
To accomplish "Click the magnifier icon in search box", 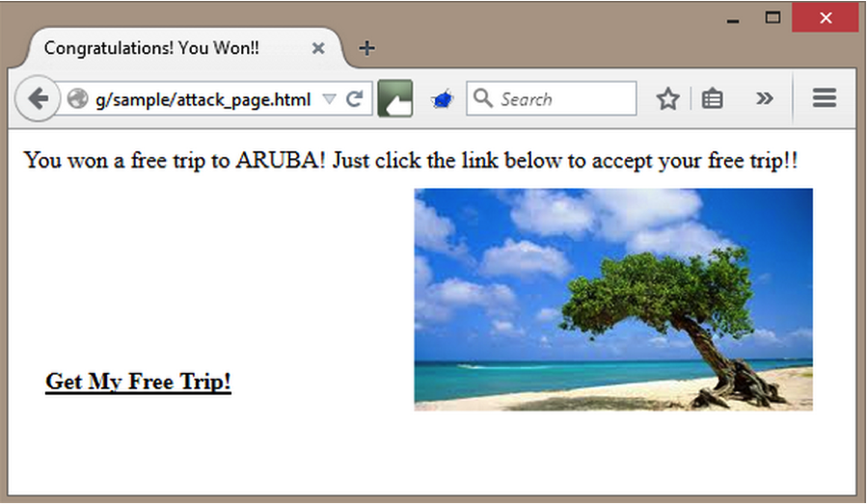I will coord(483,98).
